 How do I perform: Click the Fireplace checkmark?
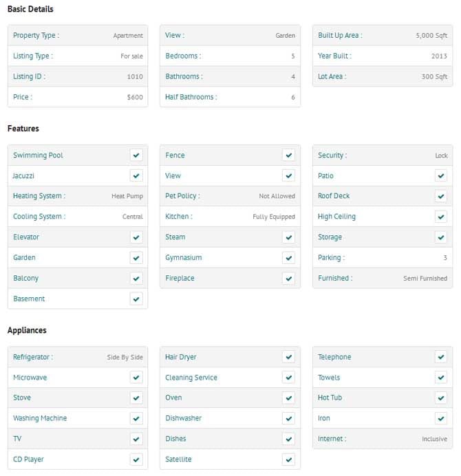pos(288,279)
